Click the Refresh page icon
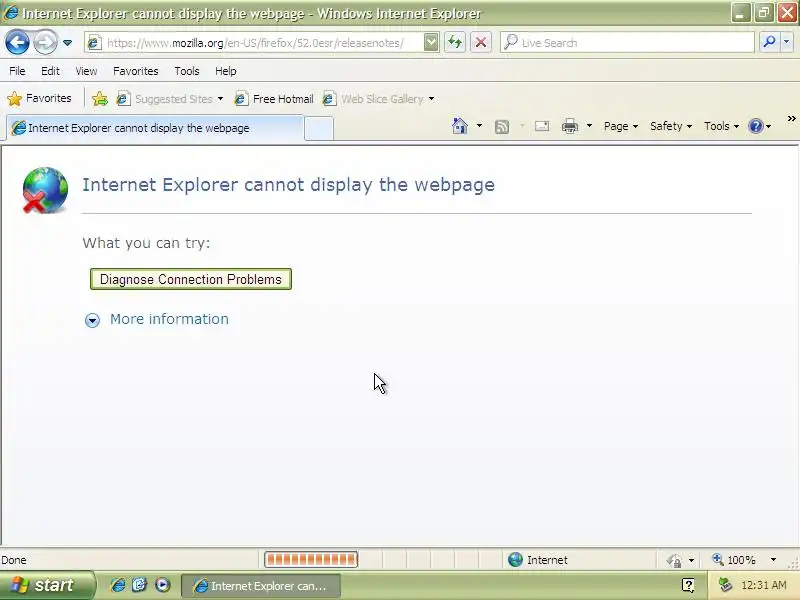800x600 pixels. coord(455,42)
